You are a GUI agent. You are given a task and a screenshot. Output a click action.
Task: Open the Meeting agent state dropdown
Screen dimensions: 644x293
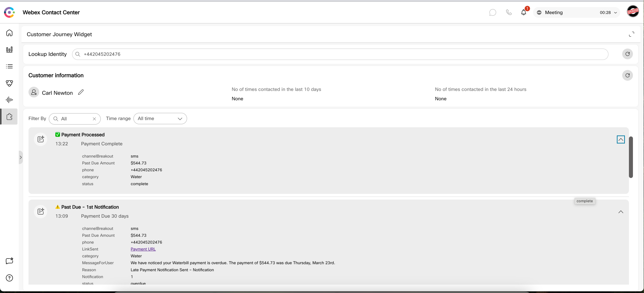pos(577,12)
